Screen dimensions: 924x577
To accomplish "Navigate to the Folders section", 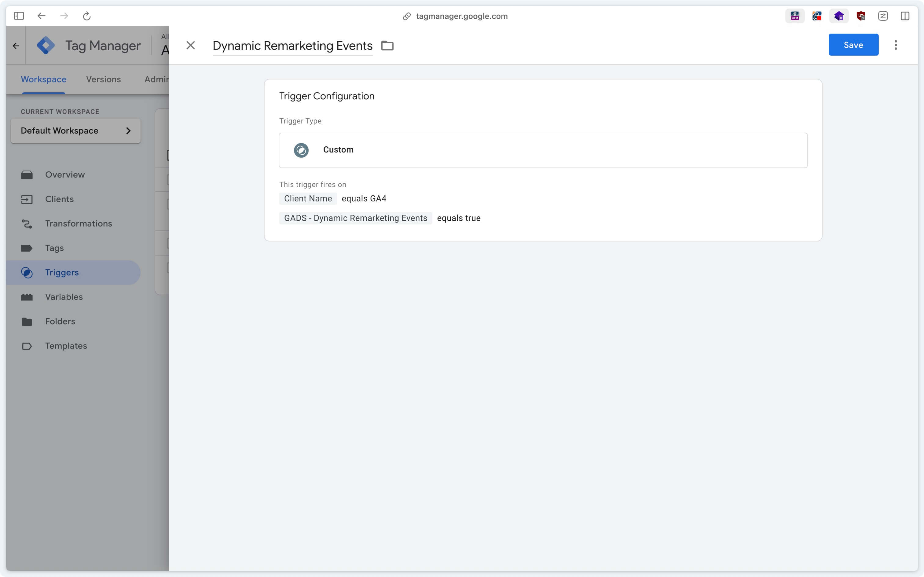I will (60, 321).
